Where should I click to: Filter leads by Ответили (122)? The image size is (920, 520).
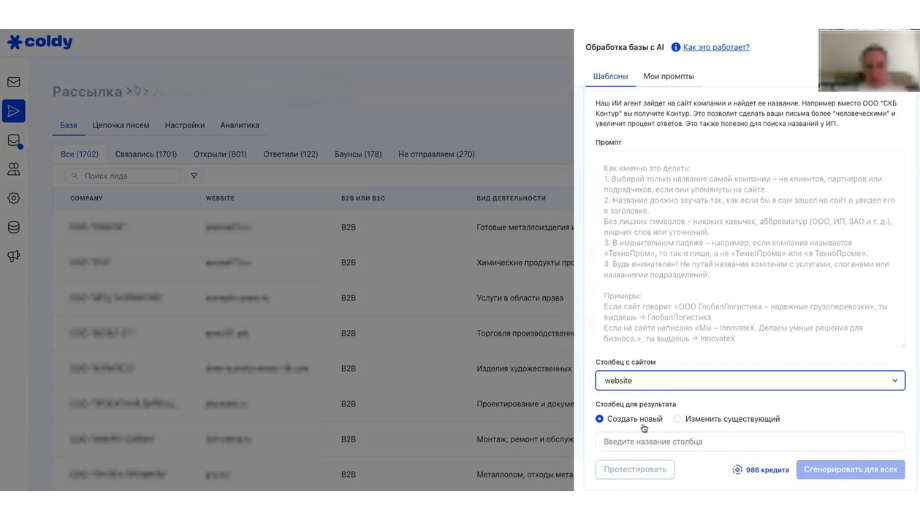[290, 154]
